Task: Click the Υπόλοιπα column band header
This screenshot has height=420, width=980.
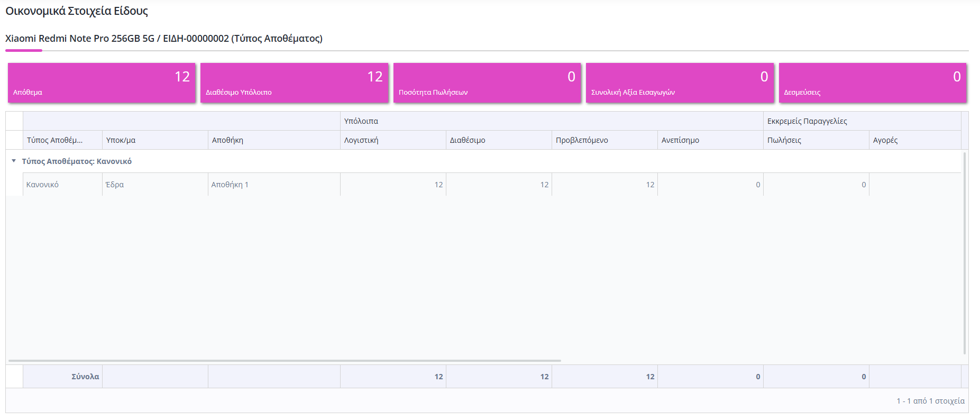Action: [552, 121]
